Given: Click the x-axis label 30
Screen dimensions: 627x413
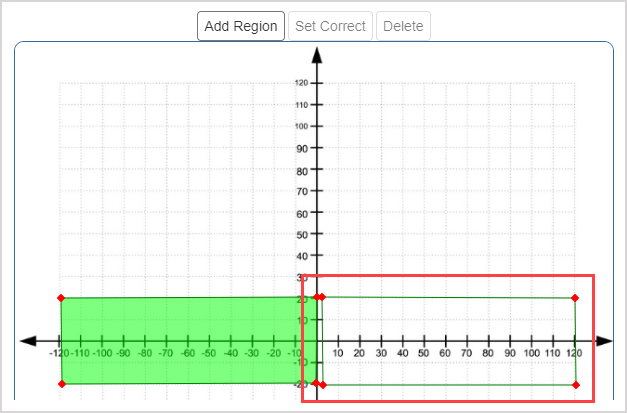Looking at the screenshot, I should point(381,353).
